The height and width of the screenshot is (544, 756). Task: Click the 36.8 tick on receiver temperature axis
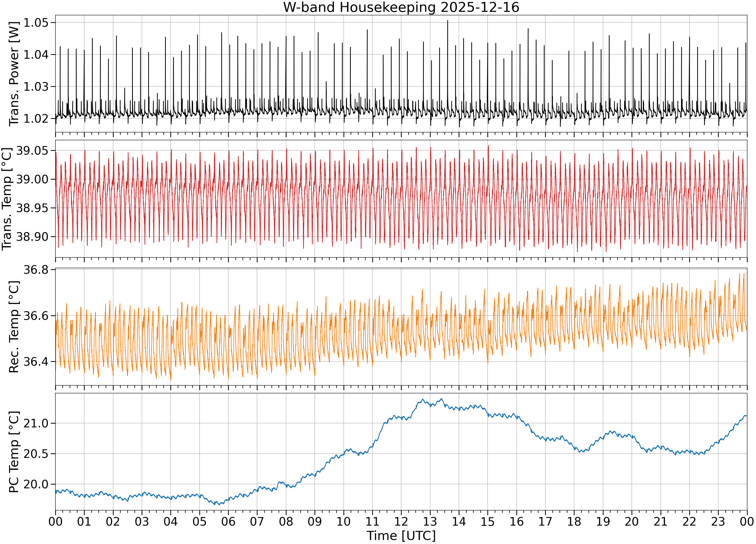tap(36, 269)
